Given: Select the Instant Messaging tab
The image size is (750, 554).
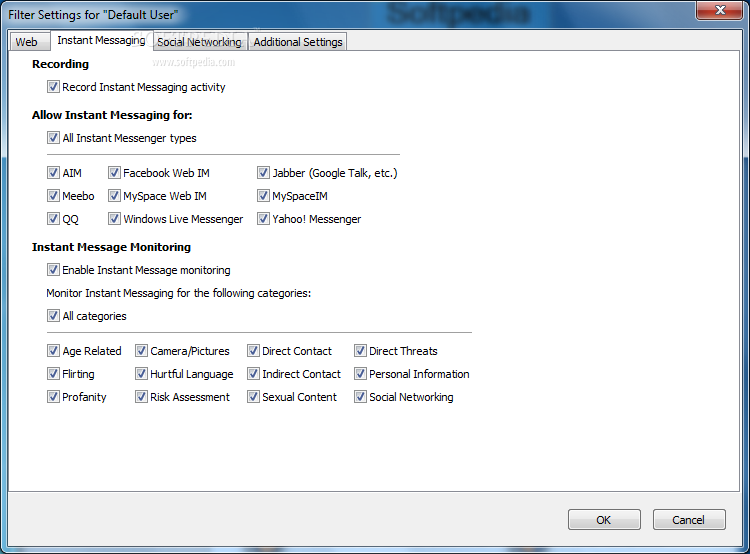Looking at the screenshot, I should point(101,41).
